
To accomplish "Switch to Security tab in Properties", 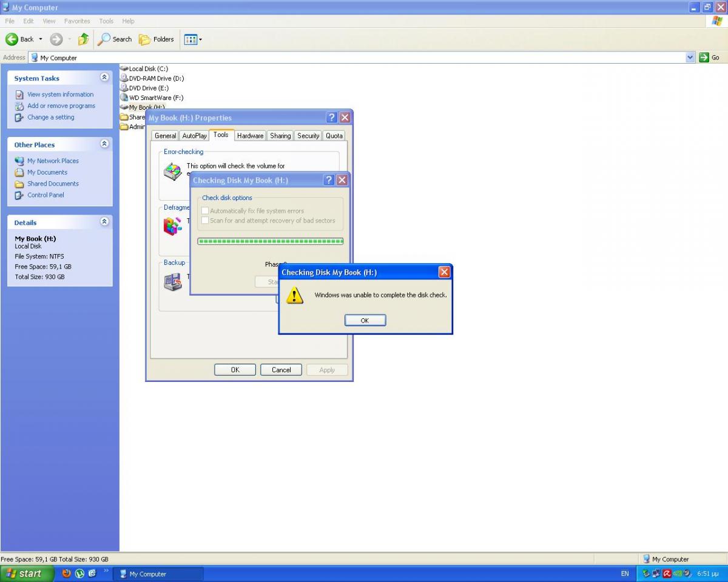I will [x=308, y=136].
